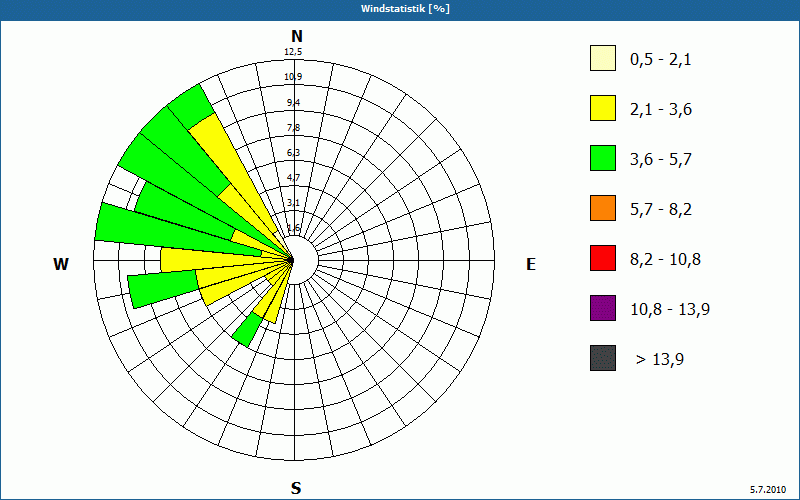This screenshot has width=800, height=500.
Task: Click the 1,6 axis value
Action: coord(293,228)
